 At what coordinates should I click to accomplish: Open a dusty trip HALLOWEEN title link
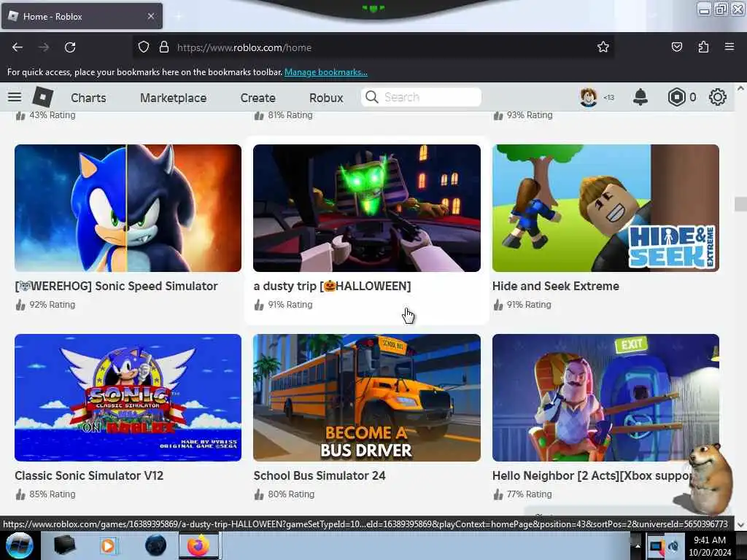[332, 286]
